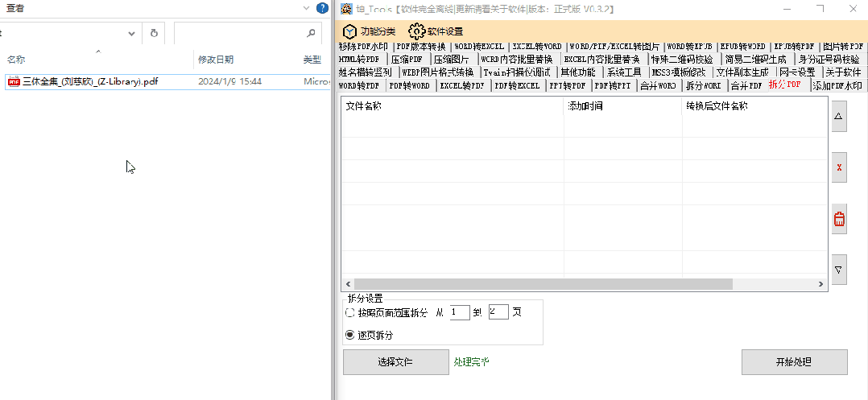Switch to the PDF版本转换 tab
868x400 pixels.
(420, 47)
